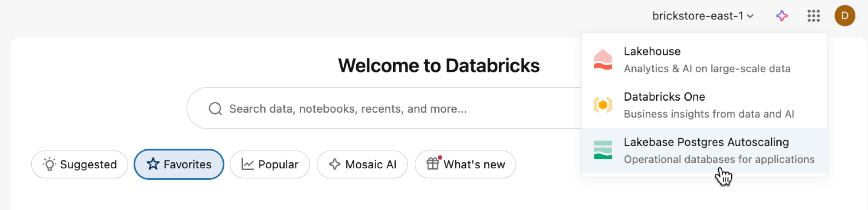Click the Lakebase Postgres Autoscaling icon
The width and height of the screenshot is (868, 210).
click(603, 150)
